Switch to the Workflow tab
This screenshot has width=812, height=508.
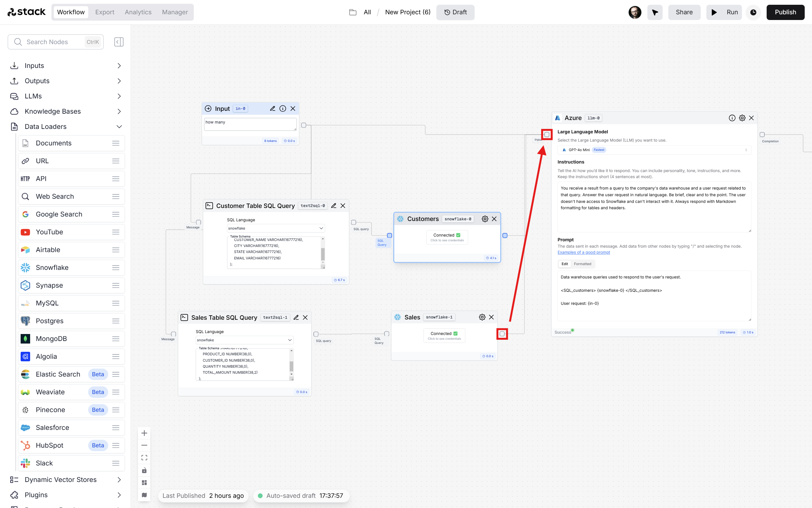[x=71, y=12]
